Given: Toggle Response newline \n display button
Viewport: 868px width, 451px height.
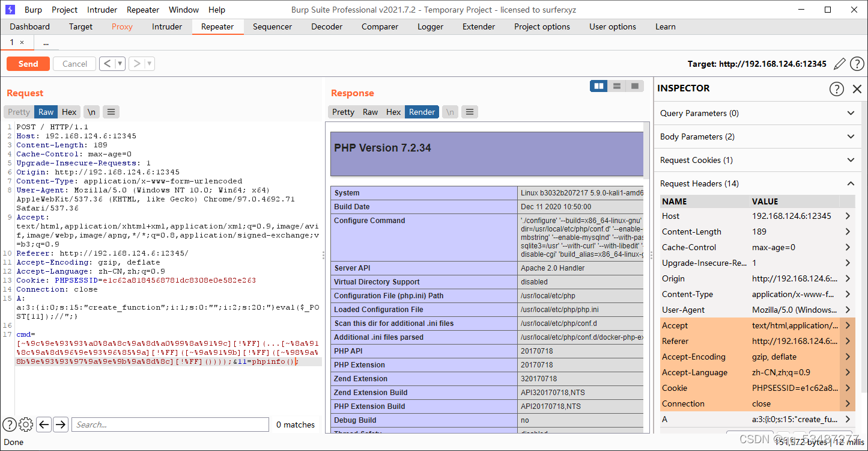Looking at the screenshot, I should tap(450, 112).
